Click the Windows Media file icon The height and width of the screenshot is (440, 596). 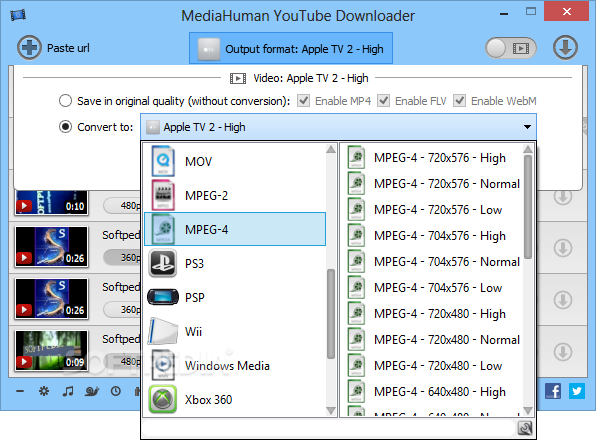click(163, 365)
